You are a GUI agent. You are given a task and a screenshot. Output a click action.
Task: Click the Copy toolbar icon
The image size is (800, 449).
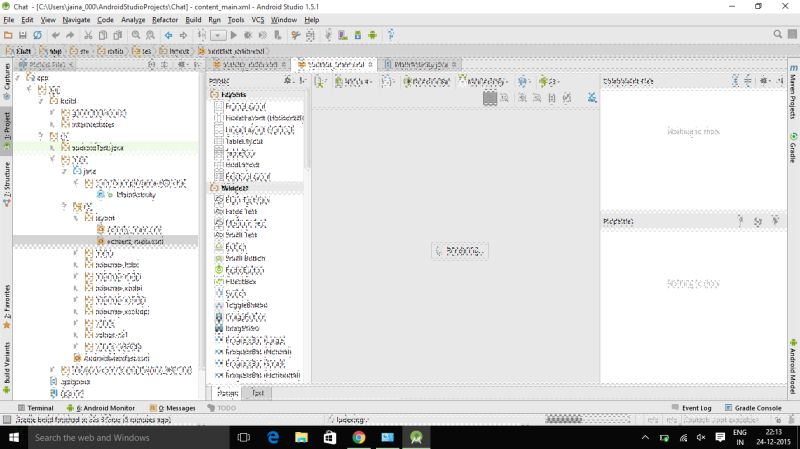[x=103, y=35]
